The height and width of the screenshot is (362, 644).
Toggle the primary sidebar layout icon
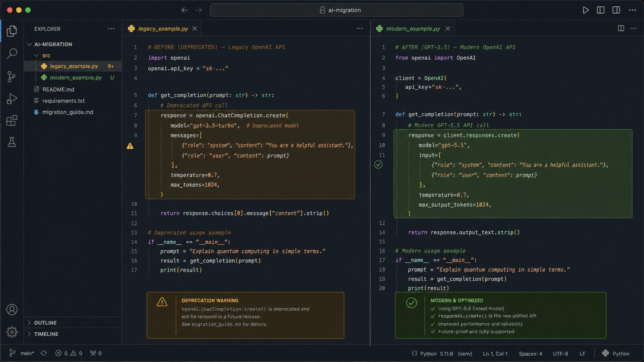[601, 10]
